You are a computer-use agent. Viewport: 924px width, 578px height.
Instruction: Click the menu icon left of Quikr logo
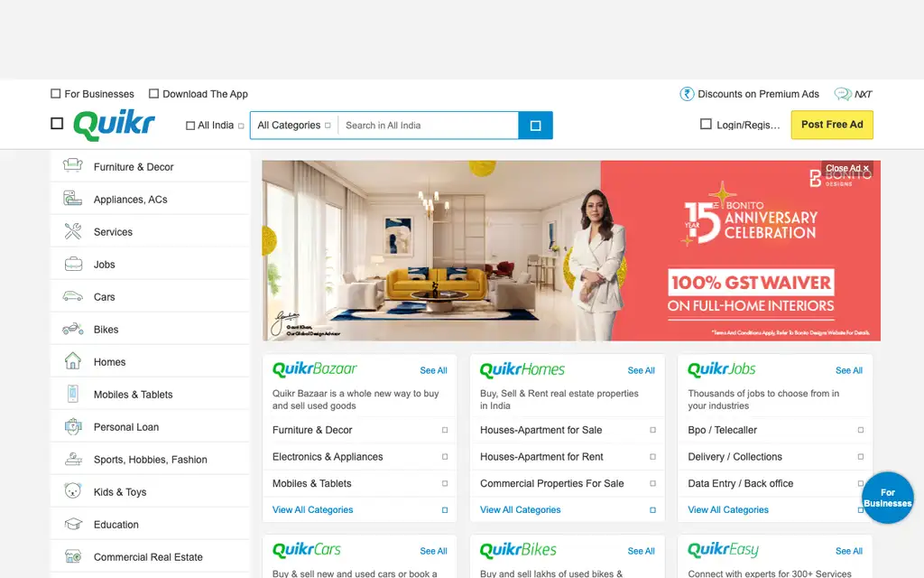tap(57, 123)
